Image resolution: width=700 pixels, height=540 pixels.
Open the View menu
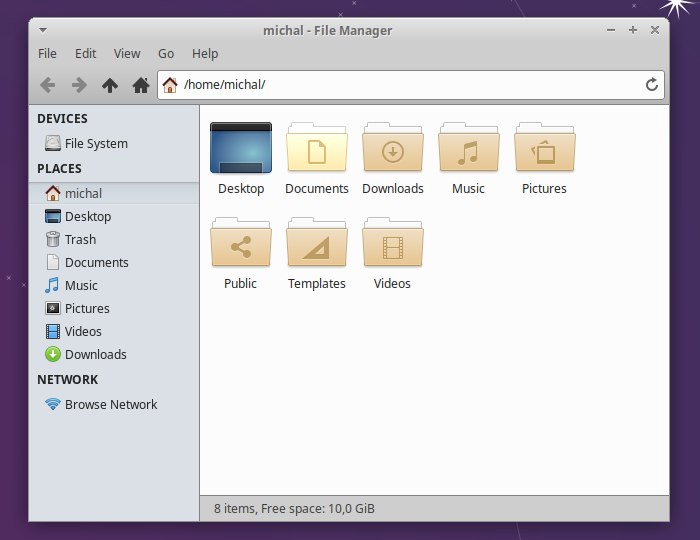pyautogui.click(x=127, y=54)
